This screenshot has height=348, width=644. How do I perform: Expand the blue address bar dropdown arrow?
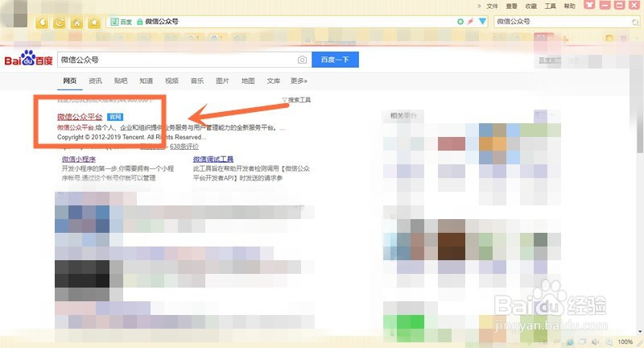pyautogui.click(x=482, y=22)
